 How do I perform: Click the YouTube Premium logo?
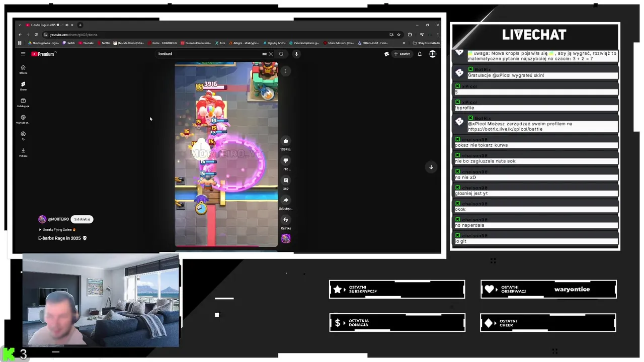pyautogui.click(x=43, y=54)
